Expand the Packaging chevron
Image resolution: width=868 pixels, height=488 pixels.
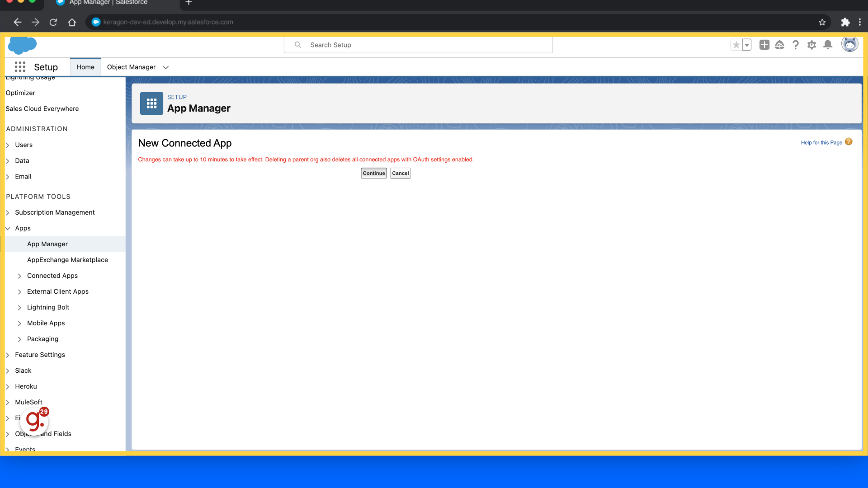coord(19,339)
